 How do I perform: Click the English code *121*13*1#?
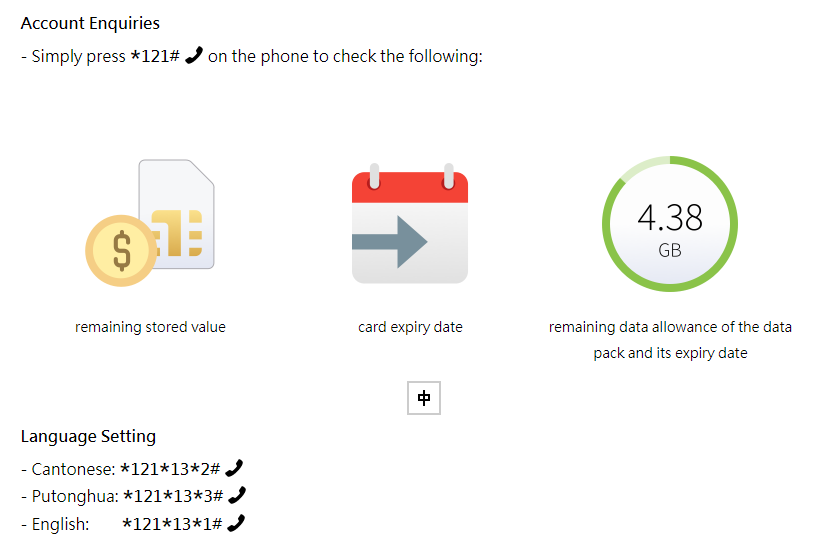point(172,523)
